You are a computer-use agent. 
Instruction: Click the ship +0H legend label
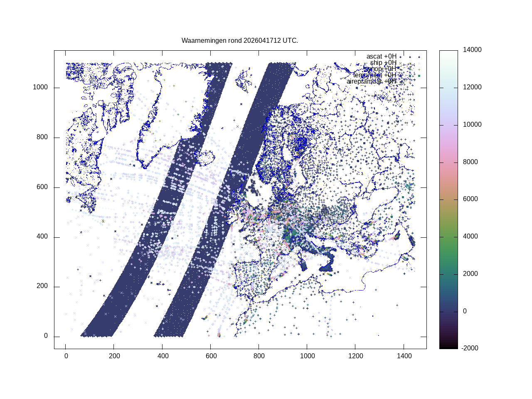pos(383,63)
